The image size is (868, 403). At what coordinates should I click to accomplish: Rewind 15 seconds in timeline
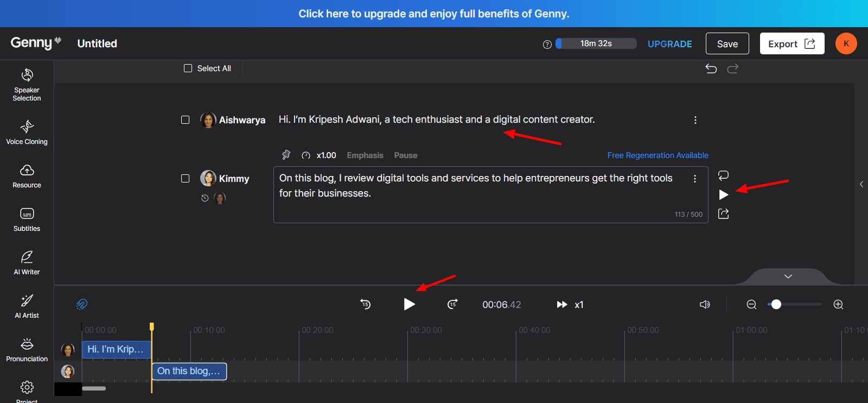click(366, 304)
